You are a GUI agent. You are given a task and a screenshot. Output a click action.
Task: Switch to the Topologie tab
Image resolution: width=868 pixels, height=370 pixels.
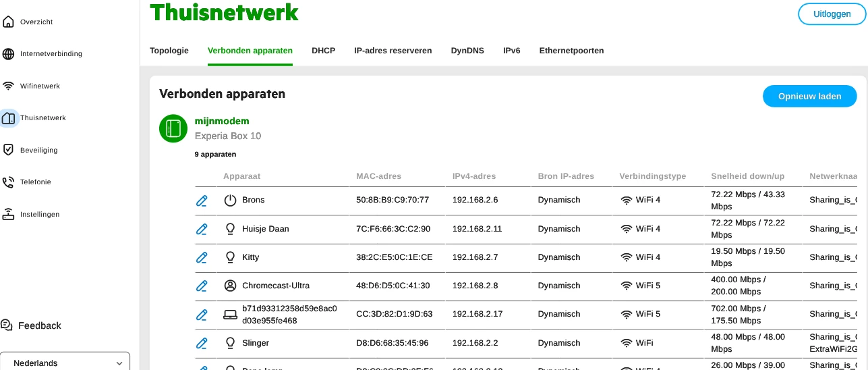[169, 51]
